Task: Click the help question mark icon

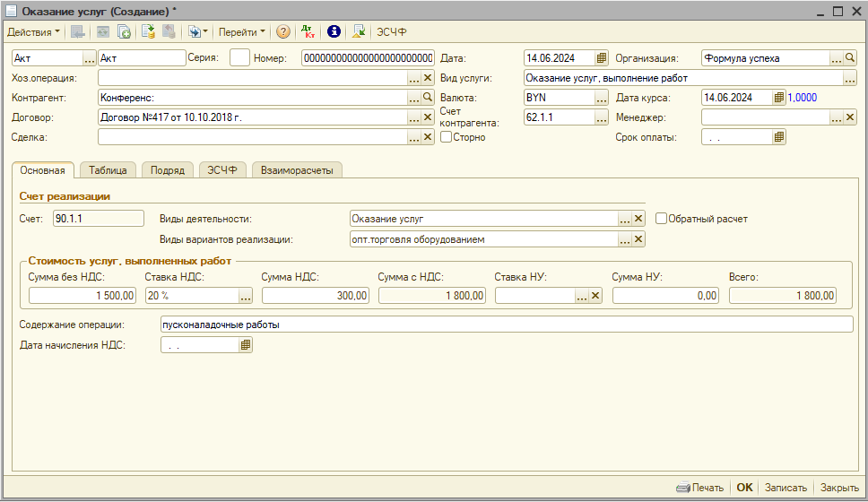Action: (x=283, y=31)
